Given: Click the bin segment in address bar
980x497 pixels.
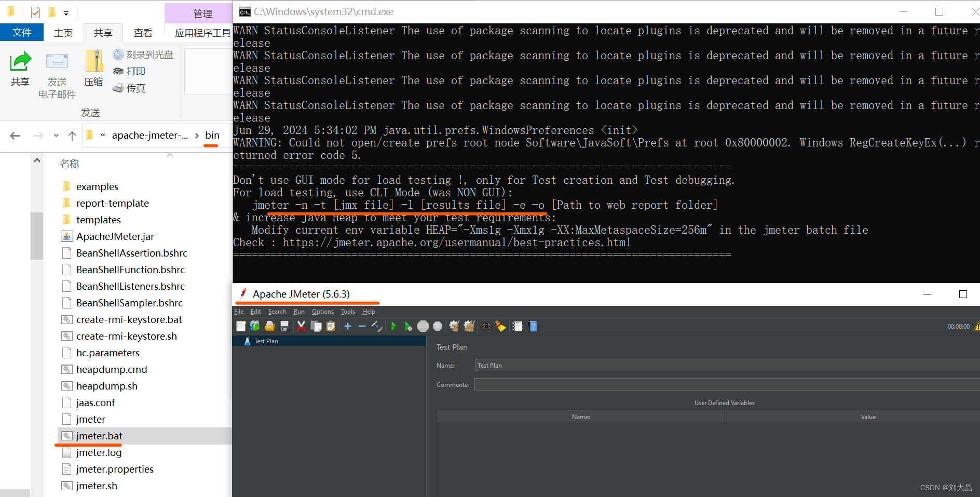Looking at the screenshot, I should pos(212,135).
